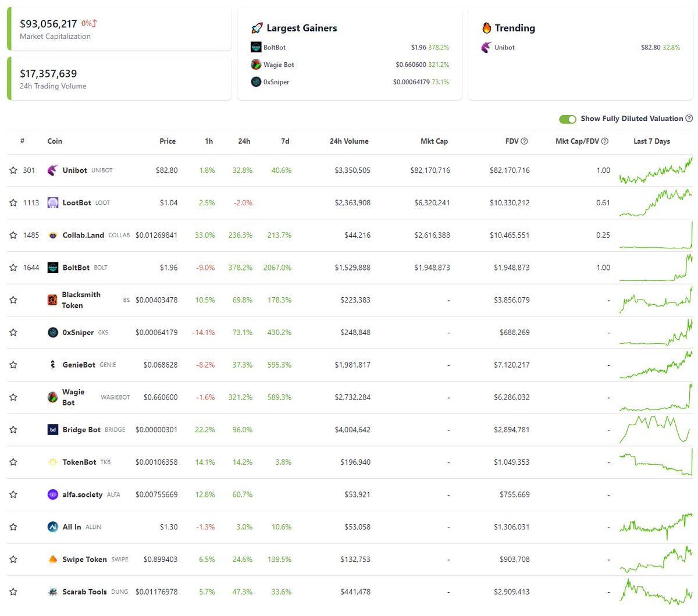Click the Mkt Cap/FDV help icon
Viewport: 698px width, 616px height.
[605, 141]
